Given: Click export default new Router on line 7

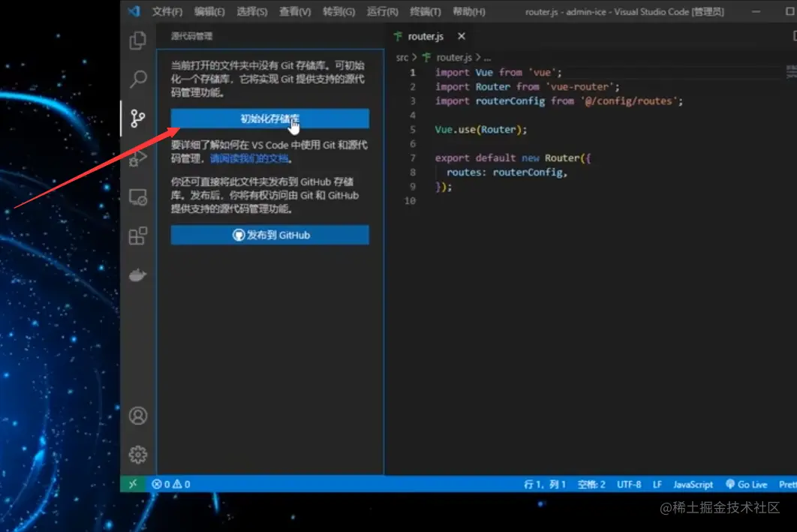Looking at the screenshot, I should click(507, 158).
